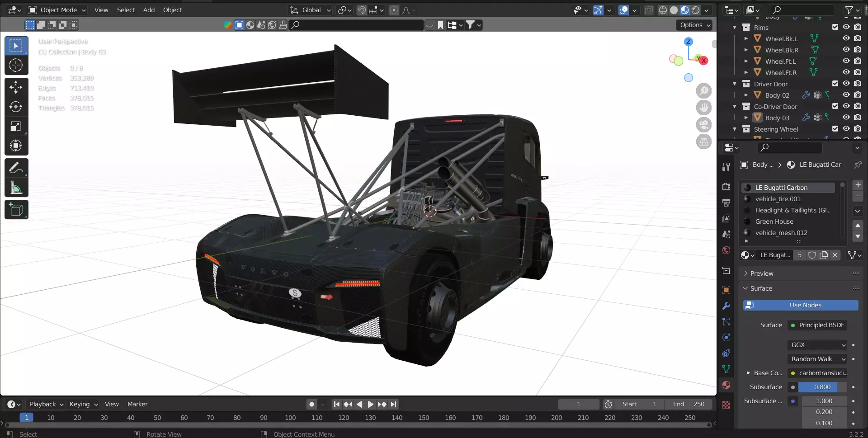The height and width of the screenshot is (438, 868).
Task: Click the Principled BSDF surface shader button
Action: tap(817, 325)
